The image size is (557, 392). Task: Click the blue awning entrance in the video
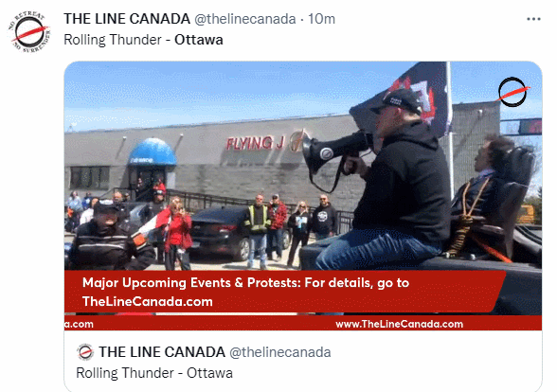click(x=152, y=152)
